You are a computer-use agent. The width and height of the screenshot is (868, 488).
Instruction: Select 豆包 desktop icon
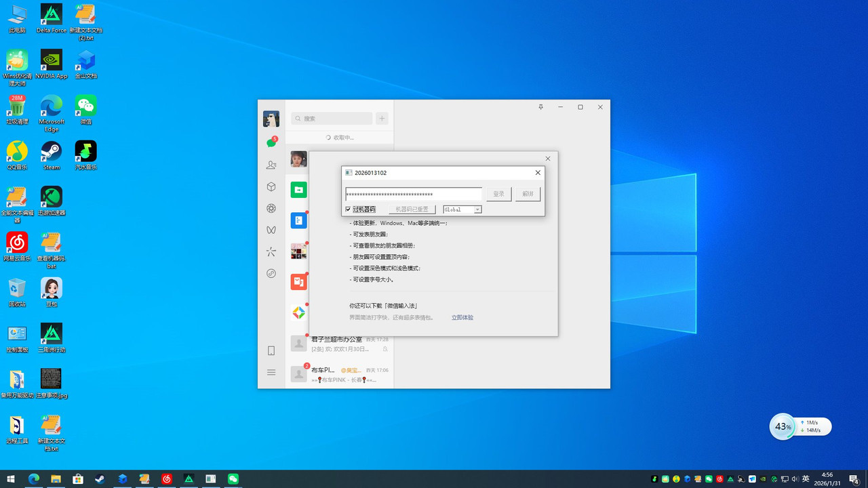[52, 292]
